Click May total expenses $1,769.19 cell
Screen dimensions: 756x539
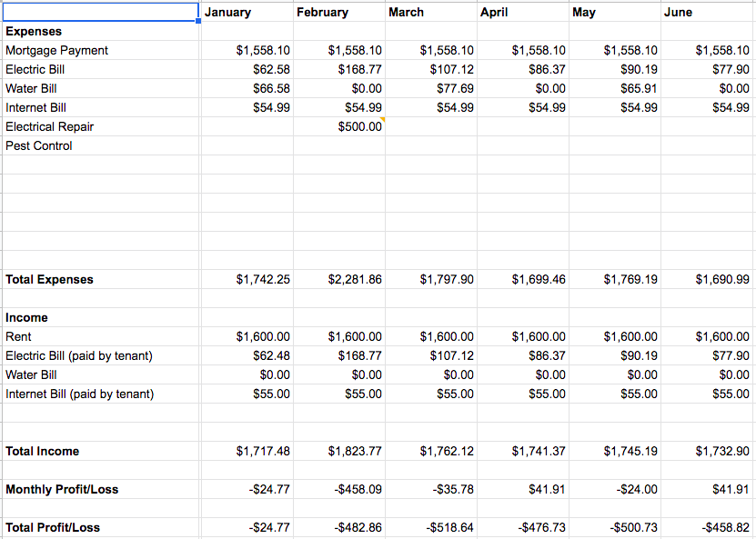coord(615,279)
